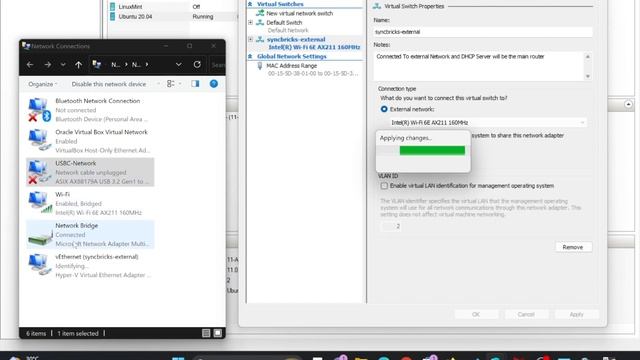Collapse Global Network Settings section

pos(250,56)
